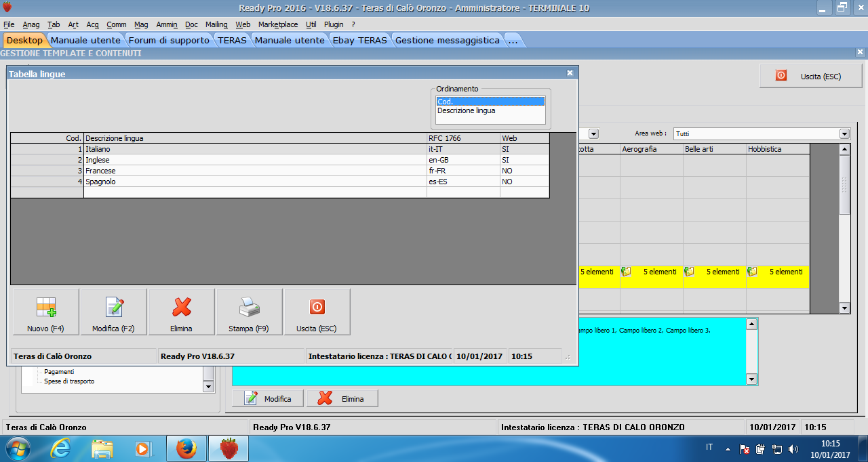
Task: Click Hobbistica column header
Action: 777,149
